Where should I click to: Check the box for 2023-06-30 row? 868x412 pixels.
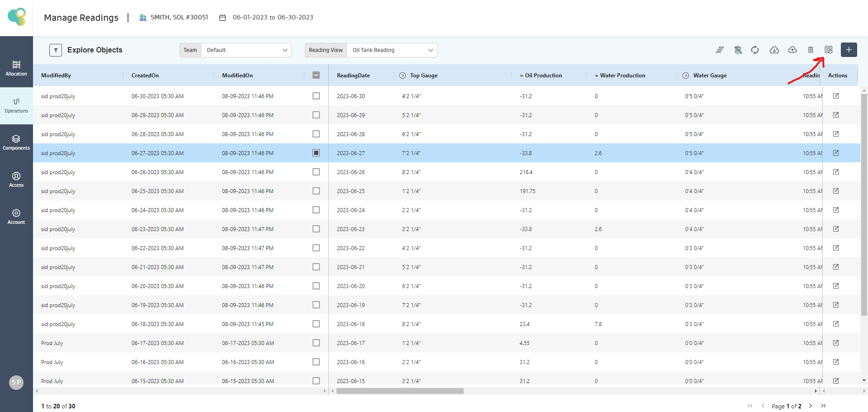tap(316, 96)
